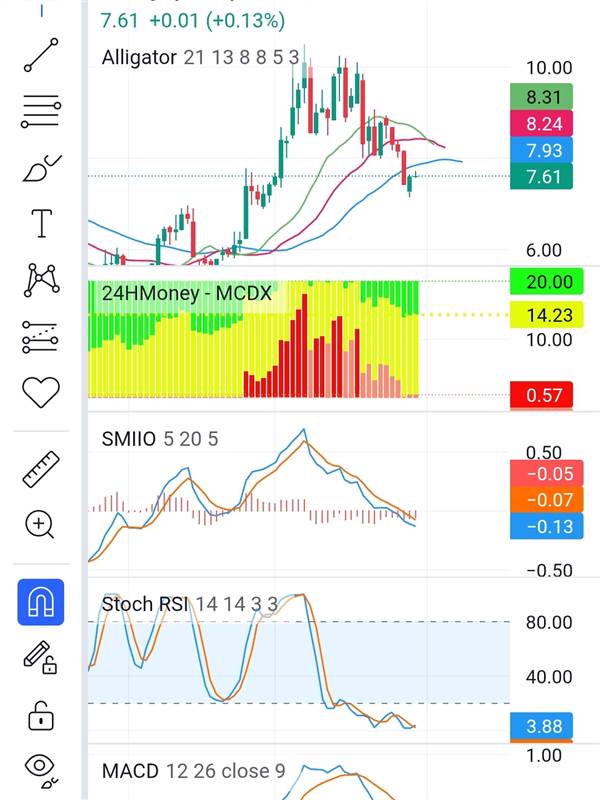Click the 3.88 Stoch RSI value label
The width and height of the screenshot is (600, 800).
pyautogui.click(x=541, y=726)
